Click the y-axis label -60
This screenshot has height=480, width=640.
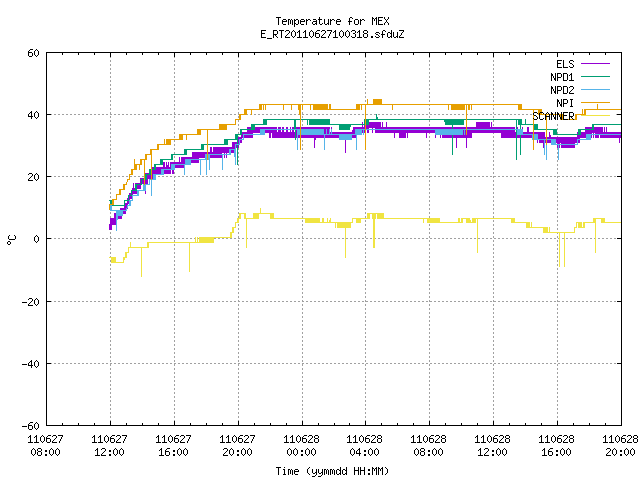(x=31, y=426)
